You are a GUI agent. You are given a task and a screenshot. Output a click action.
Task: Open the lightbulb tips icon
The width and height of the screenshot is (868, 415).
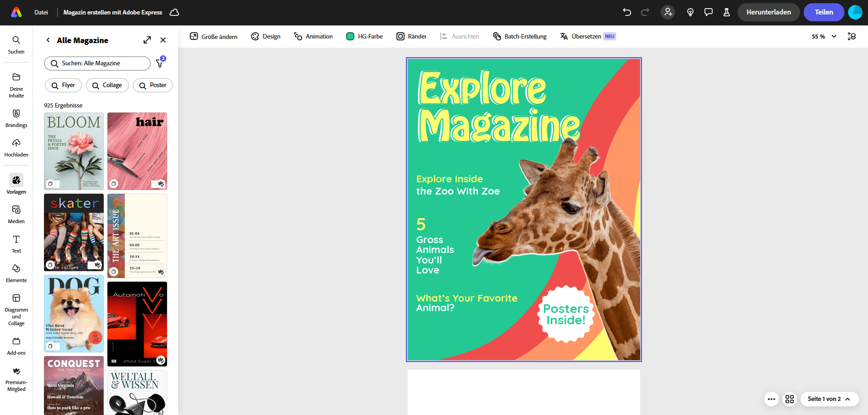690,12
